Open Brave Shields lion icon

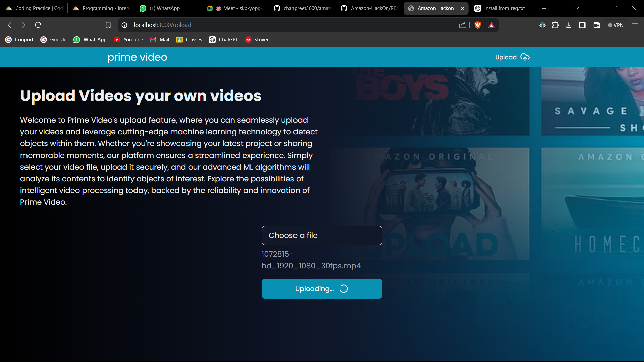coord(478,25)
